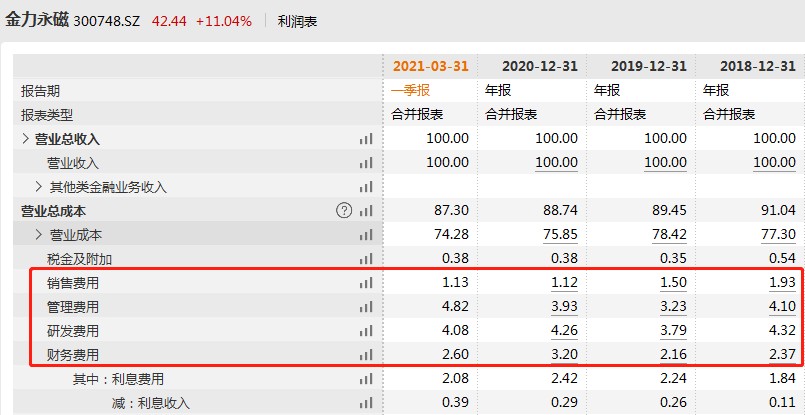This screenshot has width=805, height=415.
Task: Click the 金力永磁 stock name
Action: coord(37,21)
